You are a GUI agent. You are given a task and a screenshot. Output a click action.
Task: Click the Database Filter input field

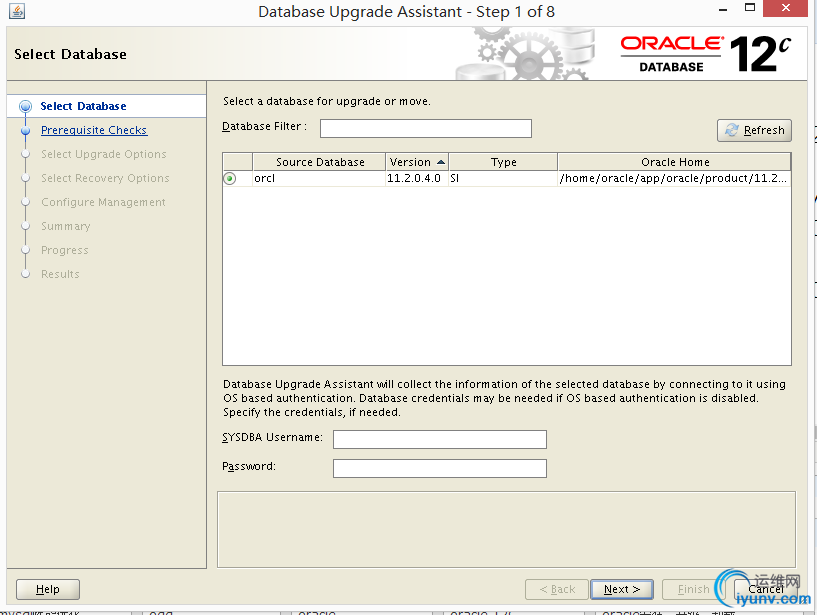[x=426, y=128]
